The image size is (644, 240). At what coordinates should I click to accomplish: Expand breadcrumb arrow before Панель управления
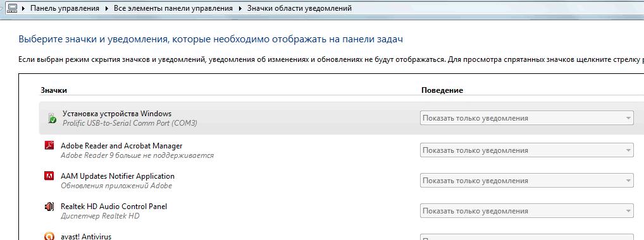pyautogui.click(x=24, y=8)
